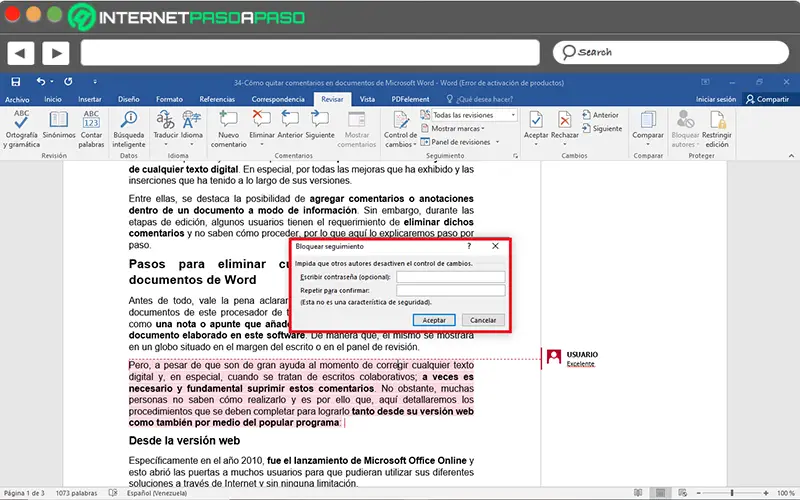Click Bloquear autores icon
Image resolution: width=800 pixels, height=500 pixels.
[x=685, y=120]
